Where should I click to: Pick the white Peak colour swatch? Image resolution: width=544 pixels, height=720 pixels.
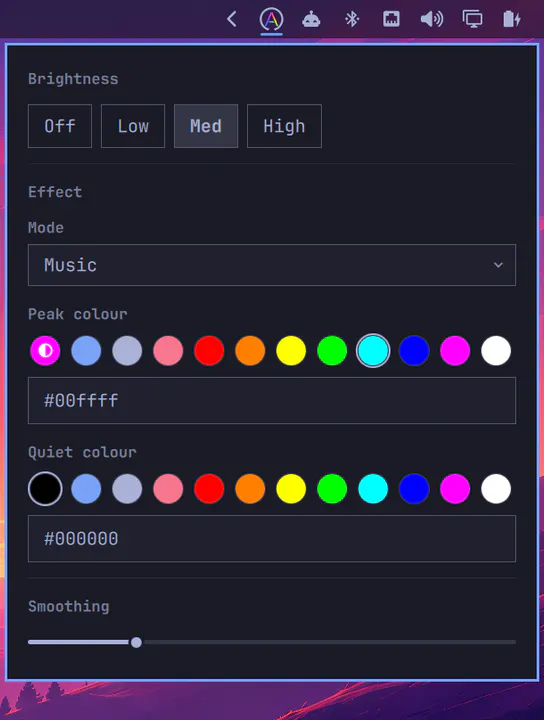pyautogui.click(x=496, y=351)
